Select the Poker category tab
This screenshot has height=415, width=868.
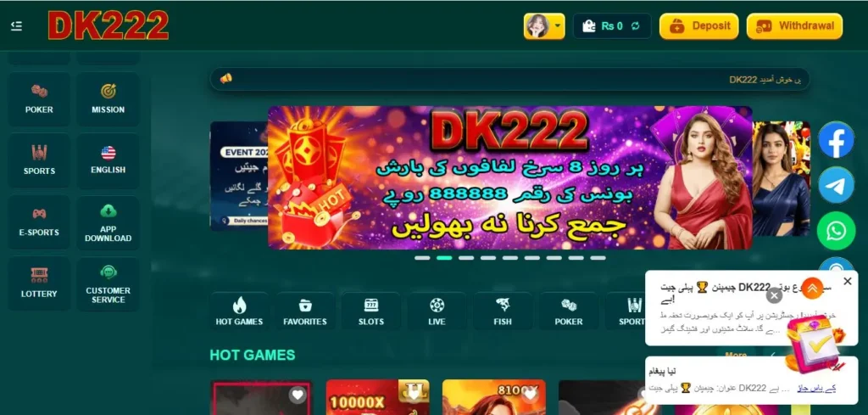pos(569,311)
